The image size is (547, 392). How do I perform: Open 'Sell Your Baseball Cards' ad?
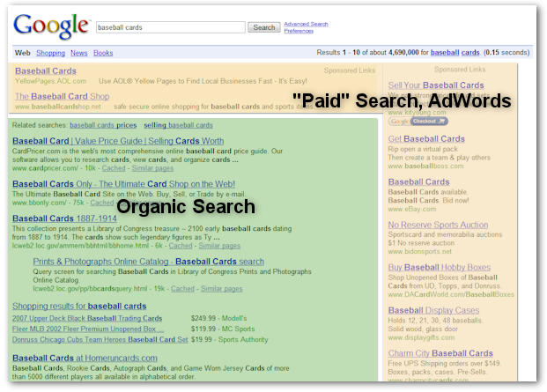436,85
